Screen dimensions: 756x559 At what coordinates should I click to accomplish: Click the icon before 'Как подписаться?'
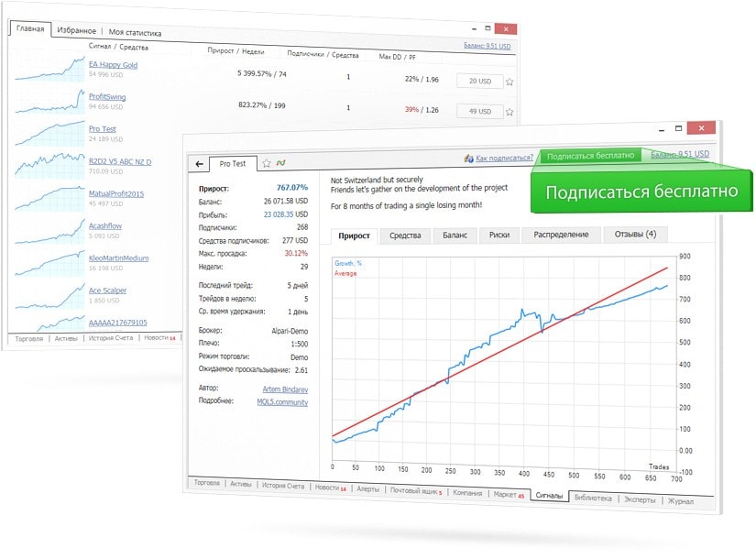tap(468, 157)
